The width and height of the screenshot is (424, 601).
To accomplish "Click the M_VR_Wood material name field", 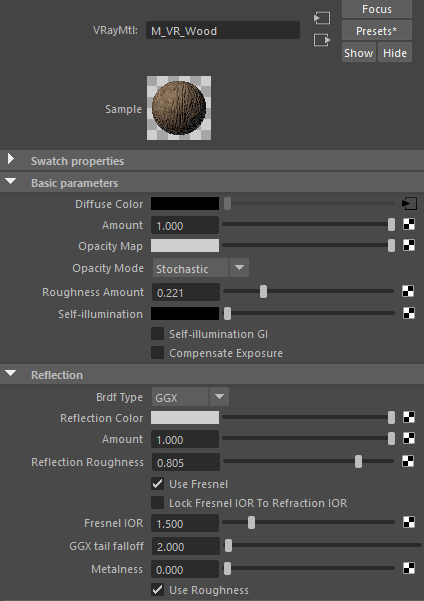I will click(x=223, y=30).
